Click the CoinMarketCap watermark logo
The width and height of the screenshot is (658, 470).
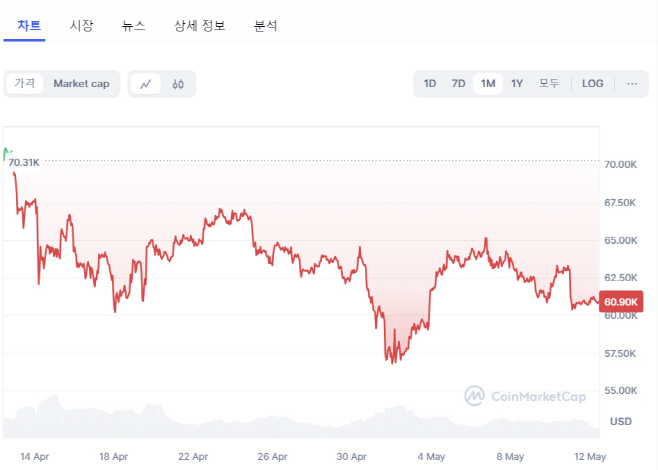[525, 396]
